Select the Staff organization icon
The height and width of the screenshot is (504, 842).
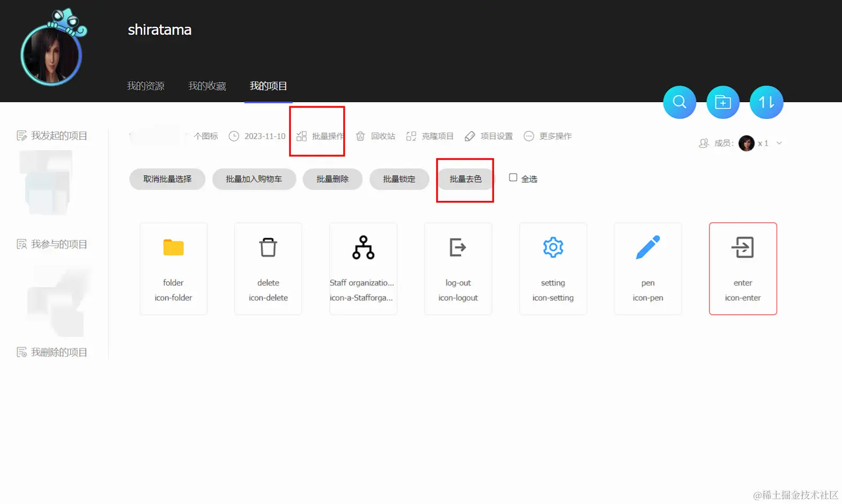pos(364,247)
